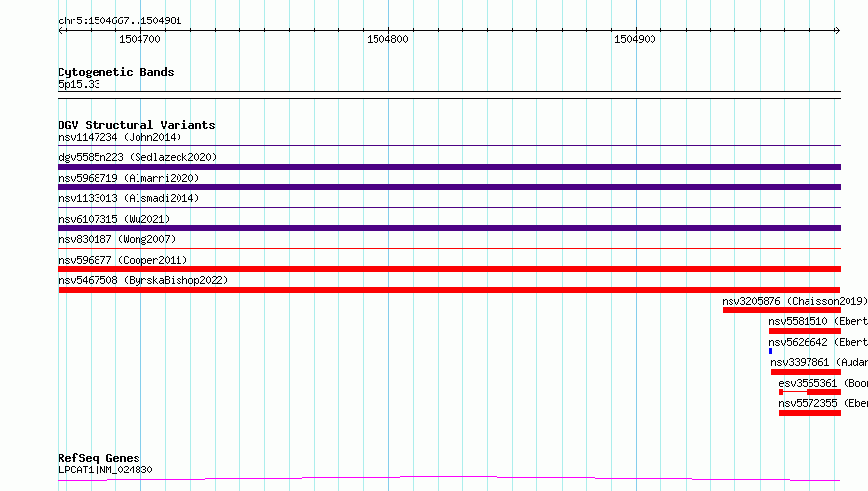The image size is (868, 491).
Task: Open variant dgv5585n223 (Sedlazeck2020) label
Action: click(x=138, y=157)
